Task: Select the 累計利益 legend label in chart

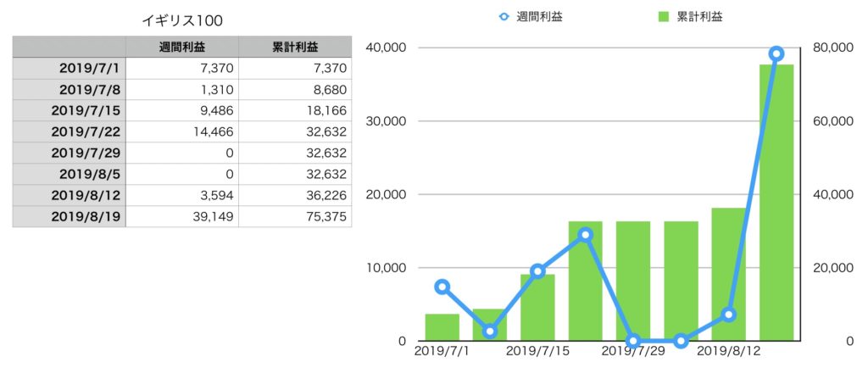Action: tap(699, 17)
